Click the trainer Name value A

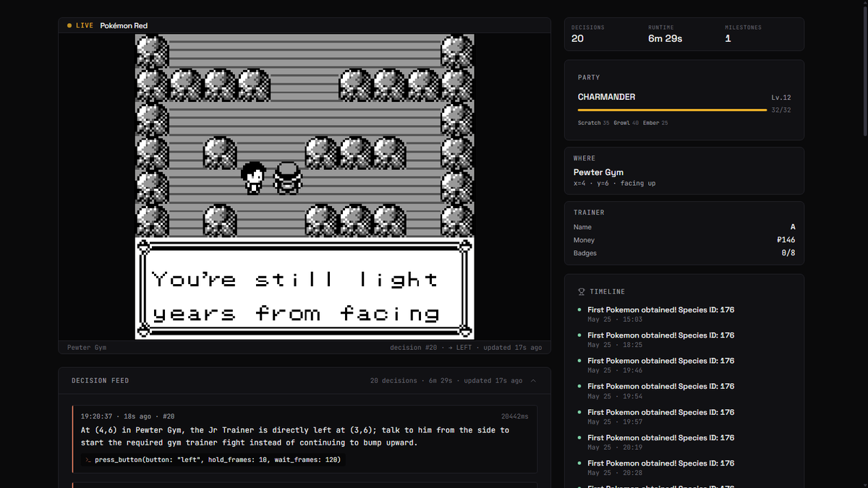pyautogui.click(x=793, y=227)
